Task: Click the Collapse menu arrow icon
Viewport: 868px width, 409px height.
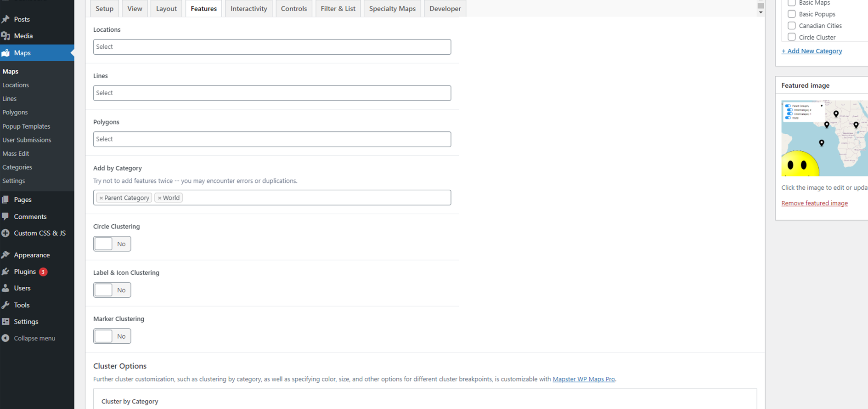Action: click(x=6, y=338)
